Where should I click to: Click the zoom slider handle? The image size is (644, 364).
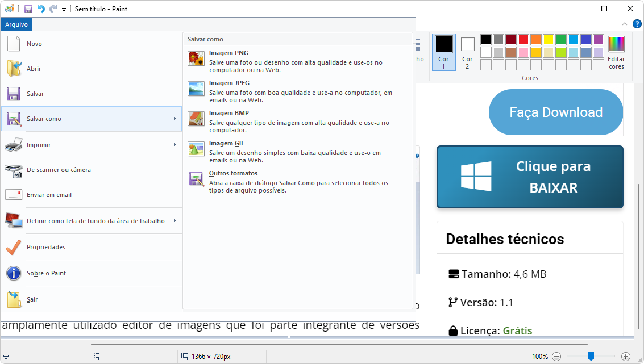591,356
